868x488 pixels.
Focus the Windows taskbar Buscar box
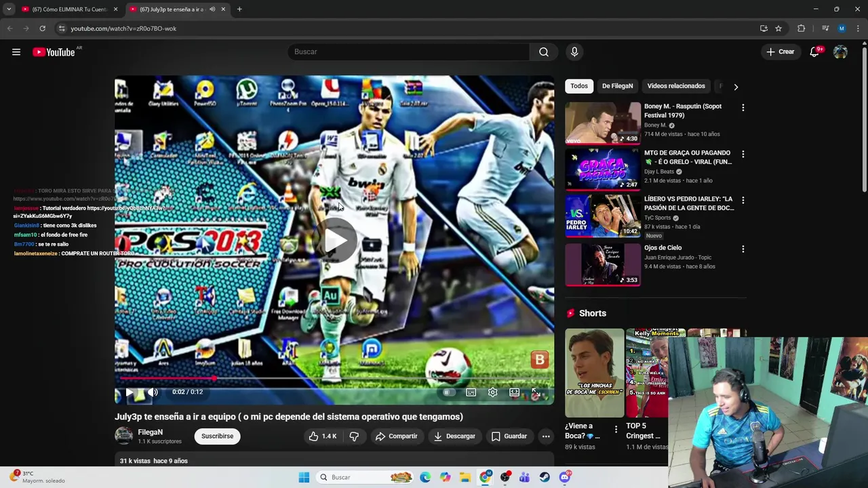[x=365, y=477]
